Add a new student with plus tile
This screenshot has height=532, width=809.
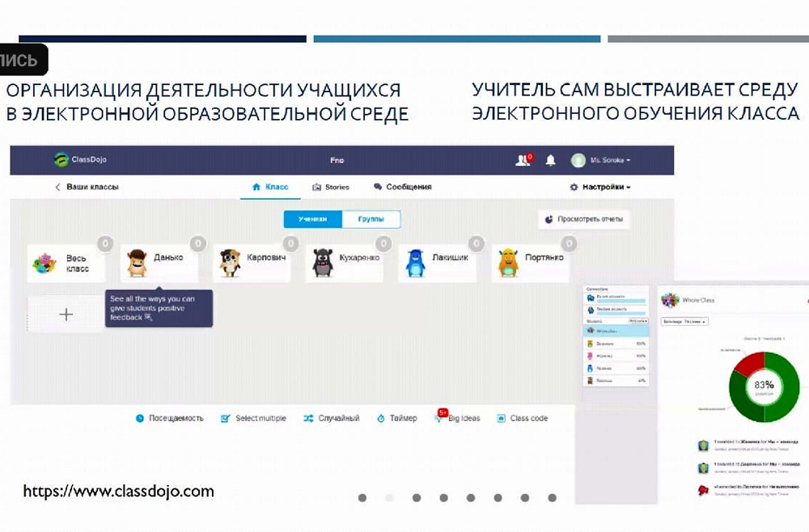[x=66, y=315]
